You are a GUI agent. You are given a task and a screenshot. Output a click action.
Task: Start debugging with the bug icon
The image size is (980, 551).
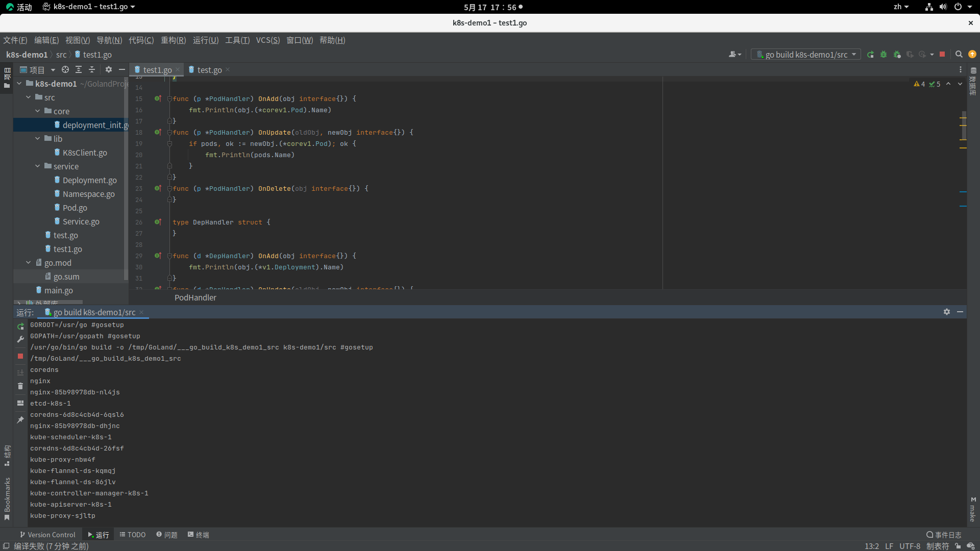pyautogui.click(x=884, y=55)
